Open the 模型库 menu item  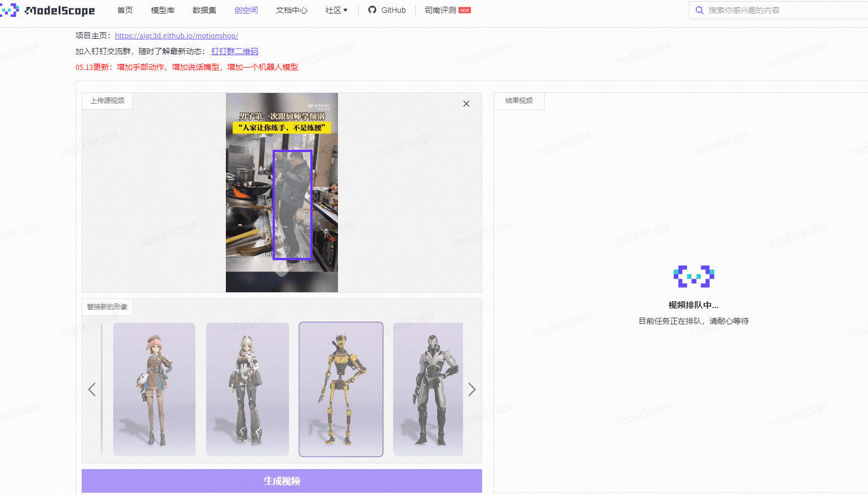(162, 10)
